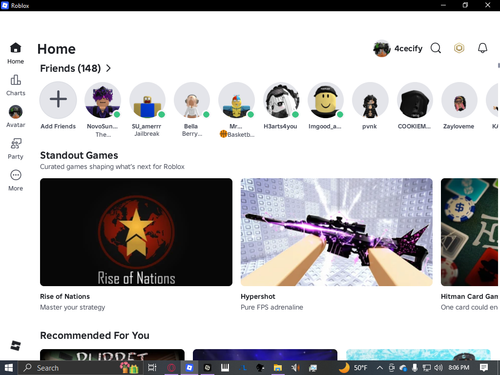500x375 pixels.
Task: Click 'Master your strategy' subtitle
Action: click(72, 307)
